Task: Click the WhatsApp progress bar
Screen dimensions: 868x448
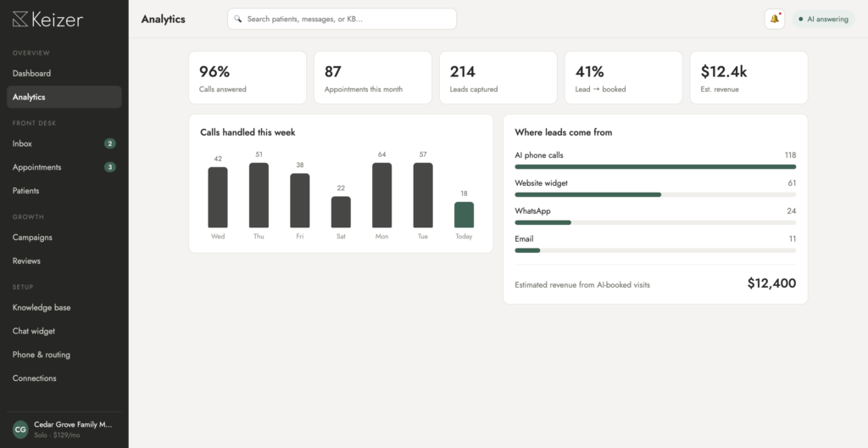Action: pyautogui.click(x=655, y=222)
